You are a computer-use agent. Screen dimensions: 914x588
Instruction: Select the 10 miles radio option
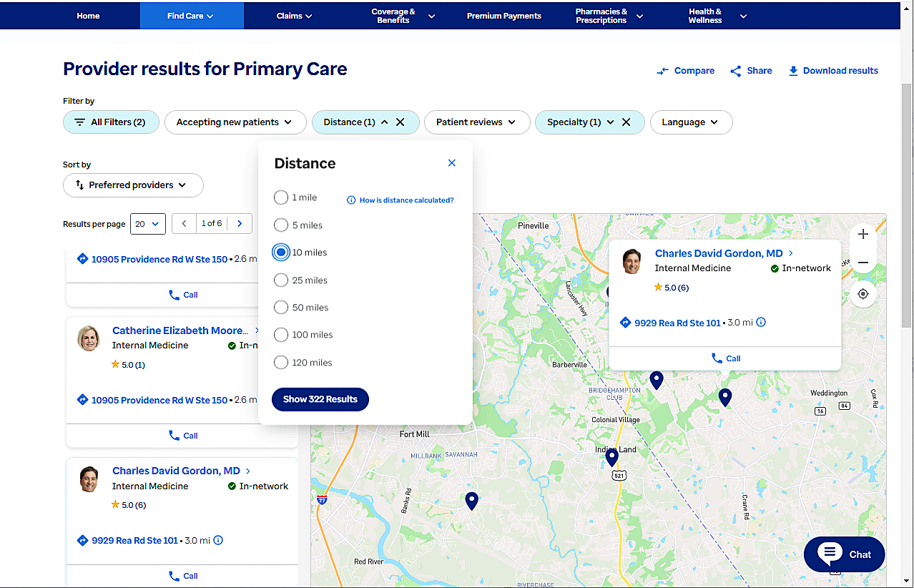[x=281, y=253]
